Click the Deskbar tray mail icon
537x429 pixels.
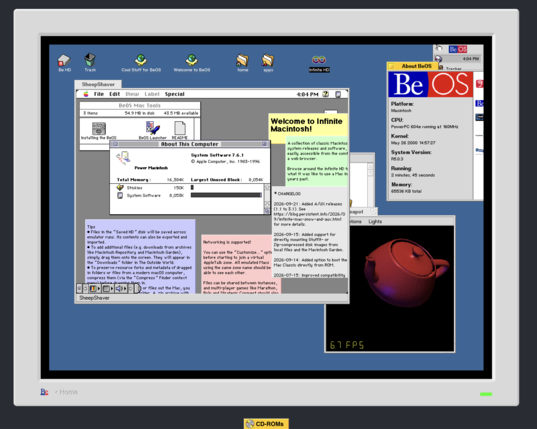[438, 59]
